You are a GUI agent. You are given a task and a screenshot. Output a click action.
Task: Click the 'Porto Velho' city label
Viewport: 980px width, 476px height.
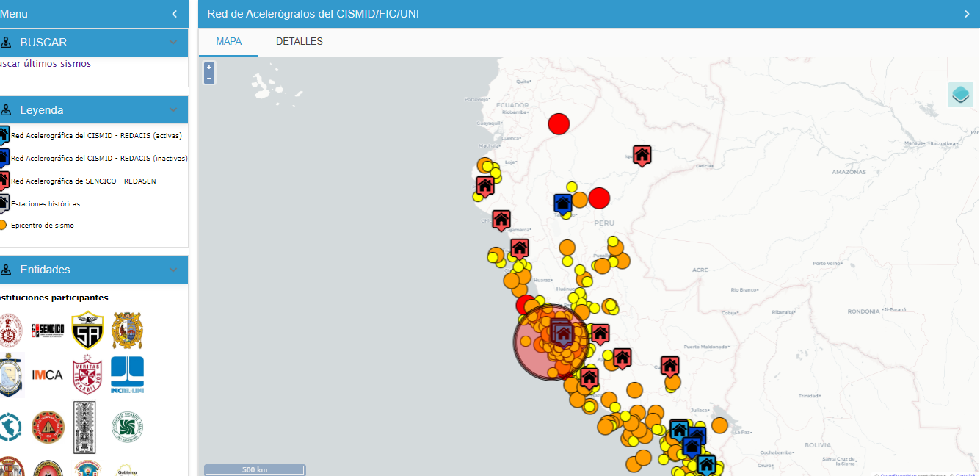[x=827, y=263]
